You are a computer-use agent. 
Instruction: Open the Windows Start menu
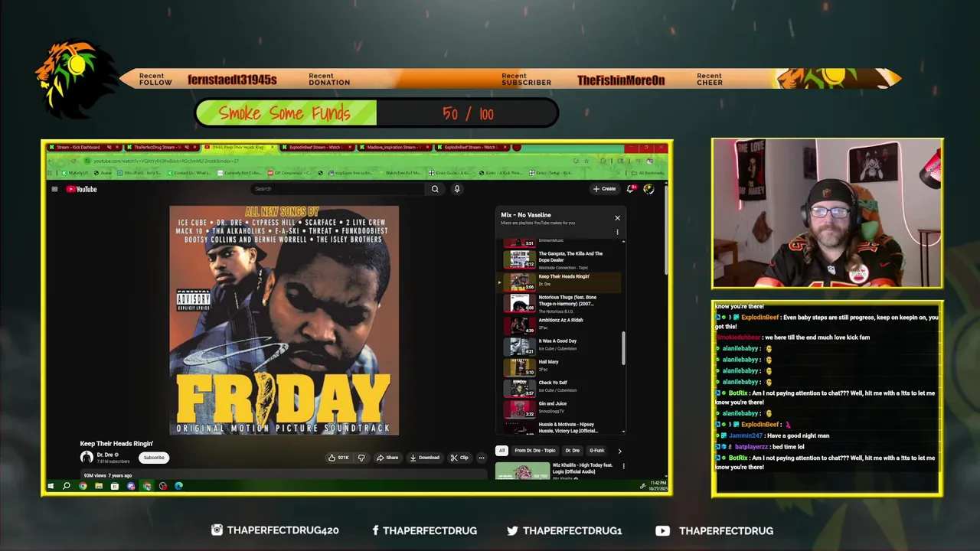[51, 486]
